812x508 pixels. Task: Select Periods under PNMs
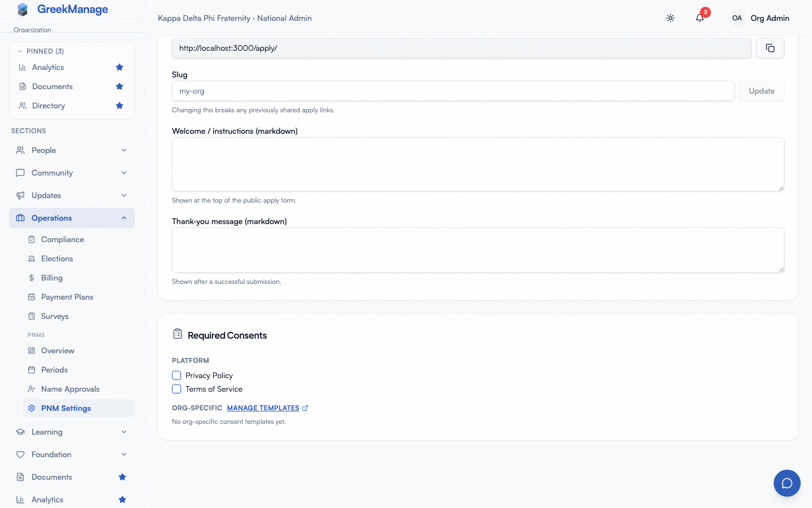(79, 370)
